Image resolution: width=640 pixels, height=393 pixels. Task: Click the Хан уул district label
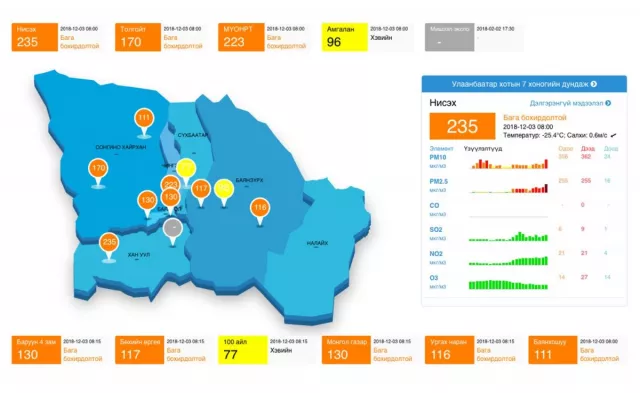point(139,255)
